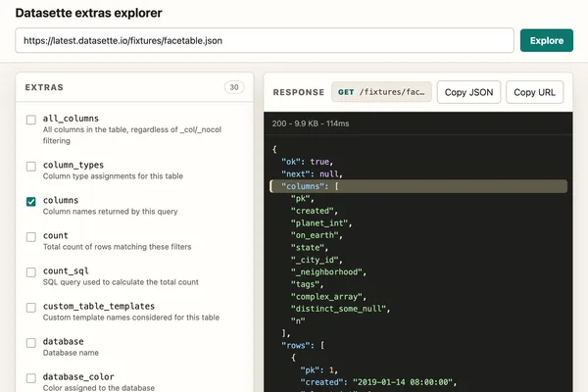Image resolution: width=588 pixels, height=392 pixels.
Task: Click the "ok": true line
Action: pos(307,162)
